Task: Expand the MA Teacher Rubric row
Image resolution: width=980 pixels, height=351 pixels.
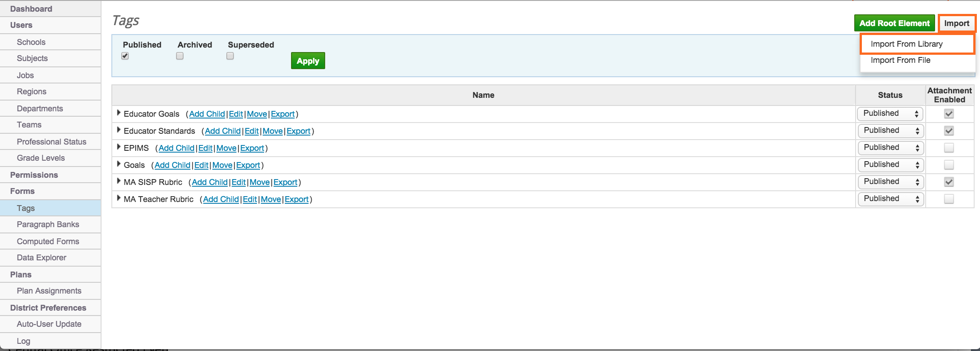Action: coord(119,198)
